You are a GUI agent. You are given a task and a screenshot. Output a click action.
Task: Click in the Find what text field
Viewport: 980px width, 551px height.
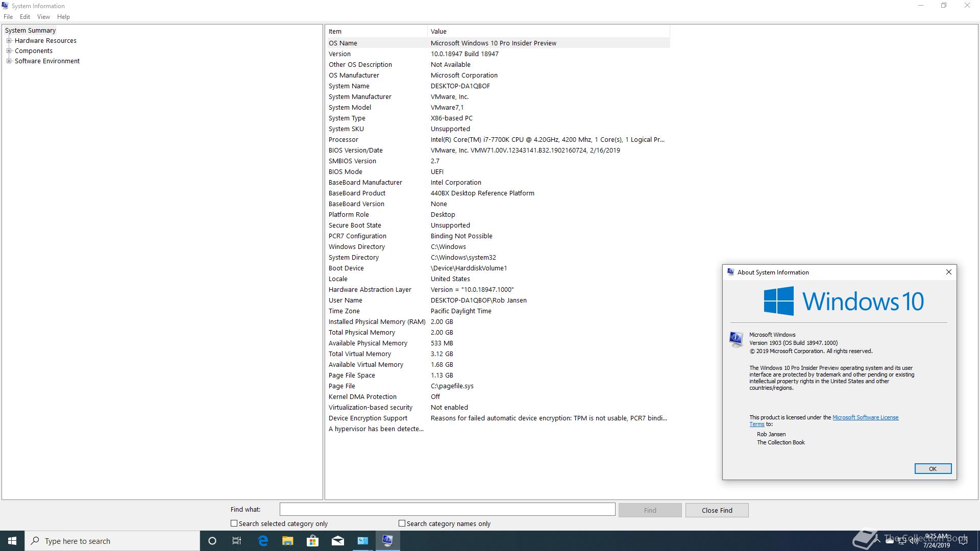[447, 509]
